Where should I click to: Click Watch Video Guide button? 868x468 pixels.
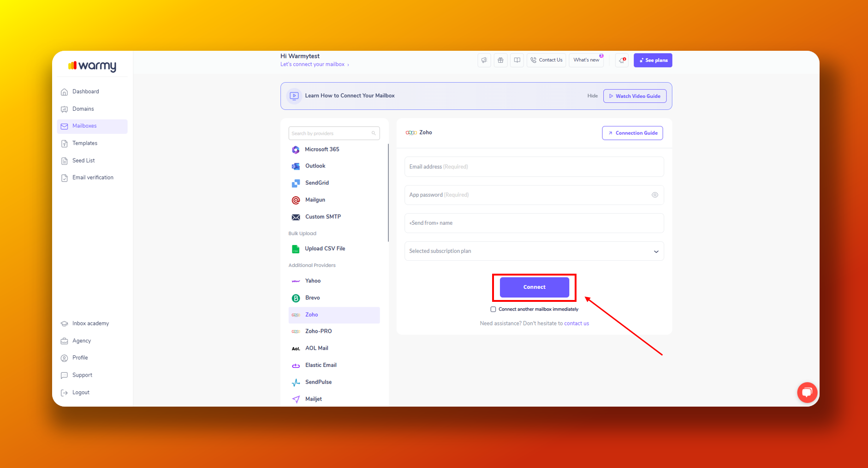[x=635, y=96]
